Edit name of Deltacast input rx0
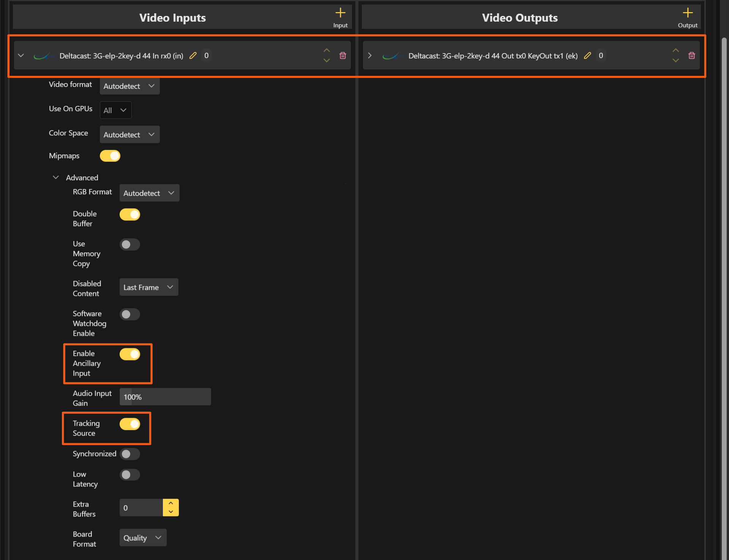 point(193,56)
